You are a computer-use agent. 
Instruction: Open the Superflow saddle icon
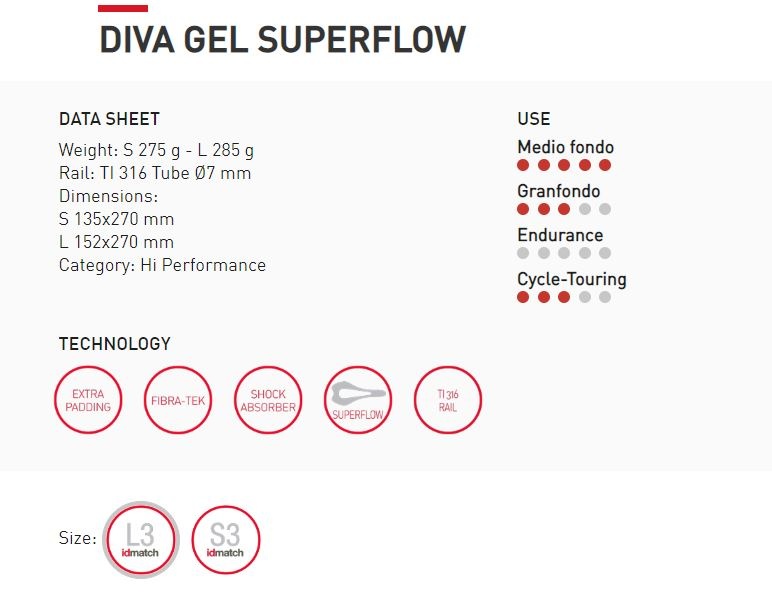click(x=358, y=400)
